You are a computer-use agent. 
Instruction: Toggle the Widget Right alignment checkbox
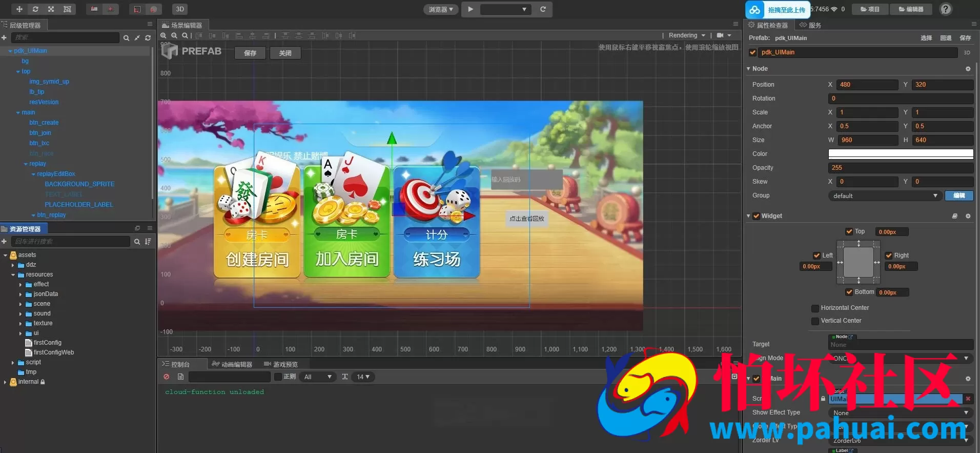click(x=889, y=255)
